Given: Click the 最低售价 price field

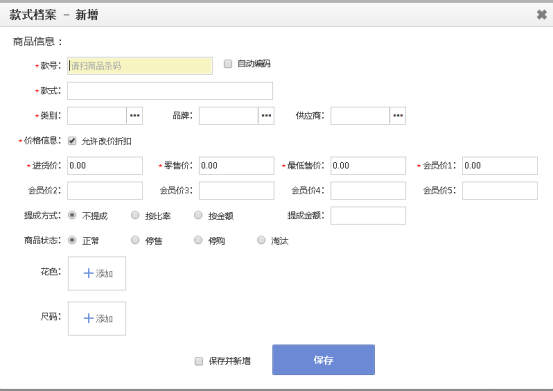Looking at the screenshot, I should point(368,166).
